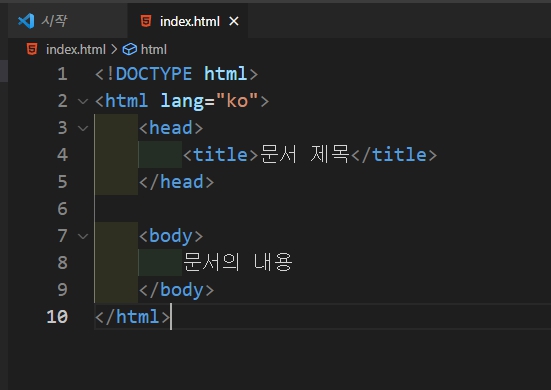Click the VS Code logo icon on 시작 tab

pos(26,21)
